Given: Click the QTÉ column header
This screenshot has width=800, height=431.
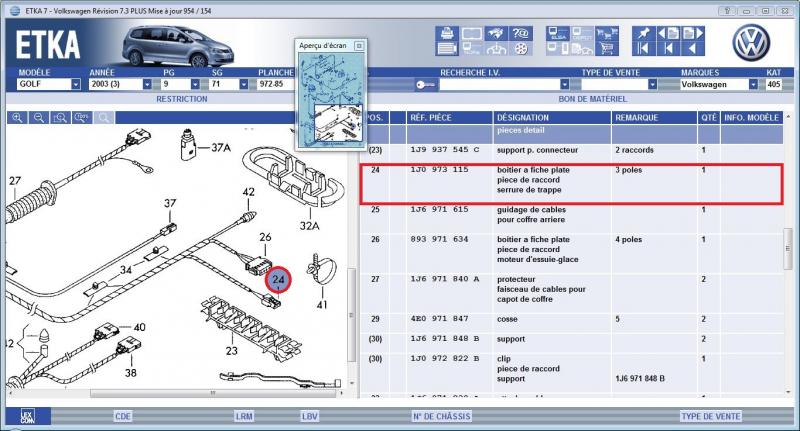Looking at the screenshot, I should pyautogui.click(x=709, y=118).
